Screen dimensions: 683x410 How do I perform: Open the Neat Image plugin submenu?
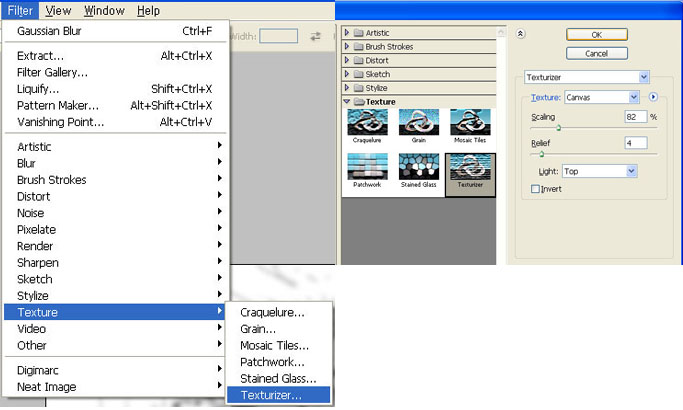tap(115, 386)
